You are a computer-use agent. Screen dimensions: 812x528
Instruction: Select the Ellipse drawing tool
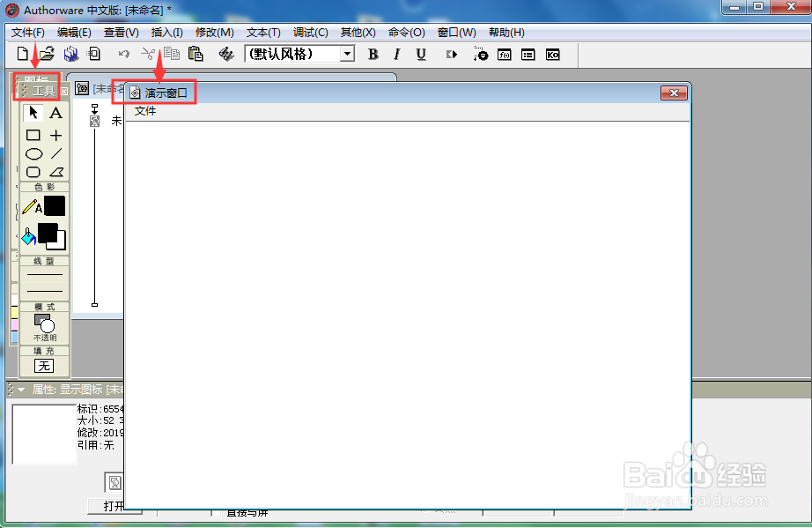33,154
